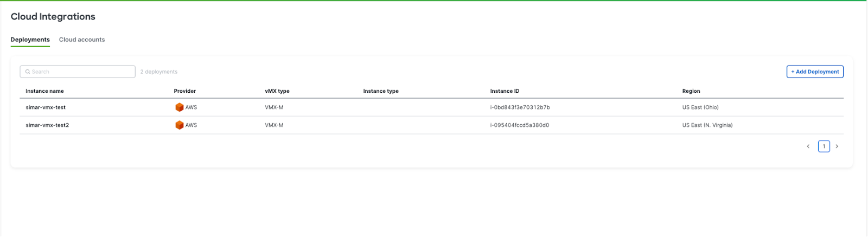Click the Instance type column header
Screen dimensions: 868x237
pyautogui.click(x=381, y=91)
